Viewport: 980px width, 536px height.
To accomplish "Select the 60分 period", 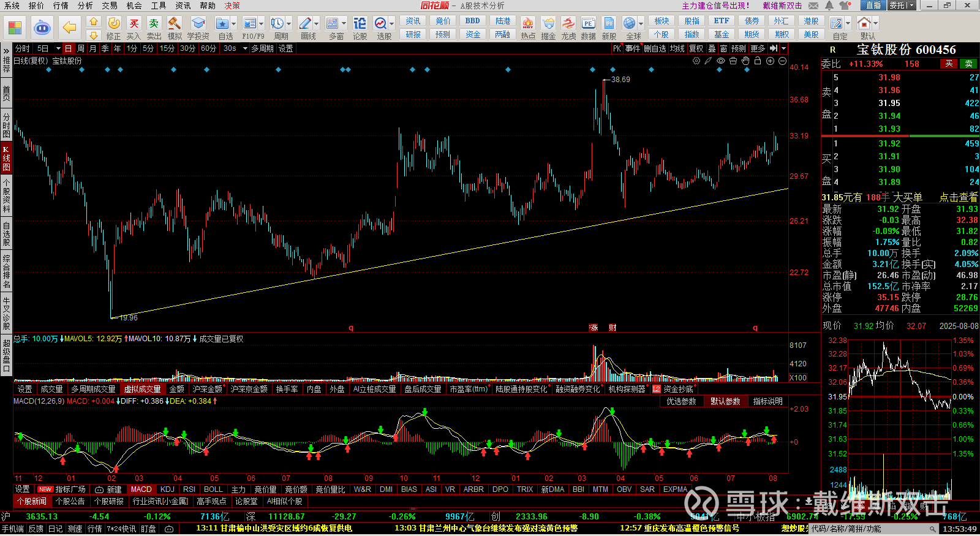I will point(208,48).
